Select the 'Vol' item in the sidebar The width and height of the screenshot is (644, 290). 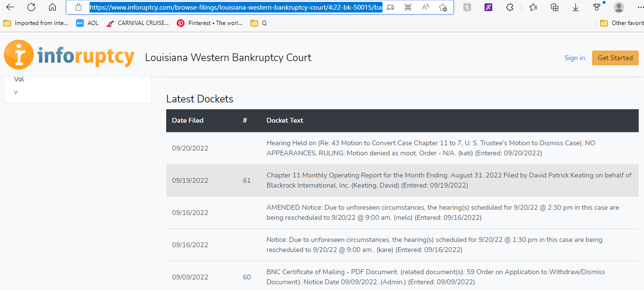[19, 79]
